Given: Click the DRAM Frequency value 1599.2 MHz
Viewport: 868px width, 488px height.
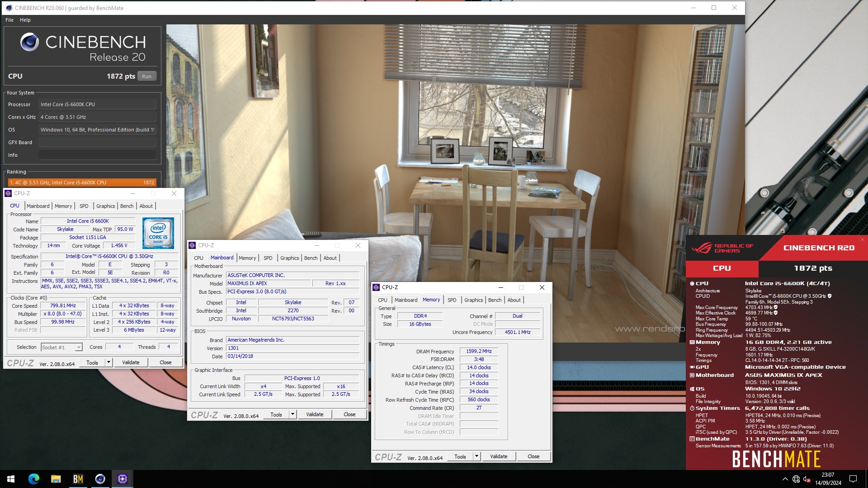Looking at the screenshot, I should (479, 352).
